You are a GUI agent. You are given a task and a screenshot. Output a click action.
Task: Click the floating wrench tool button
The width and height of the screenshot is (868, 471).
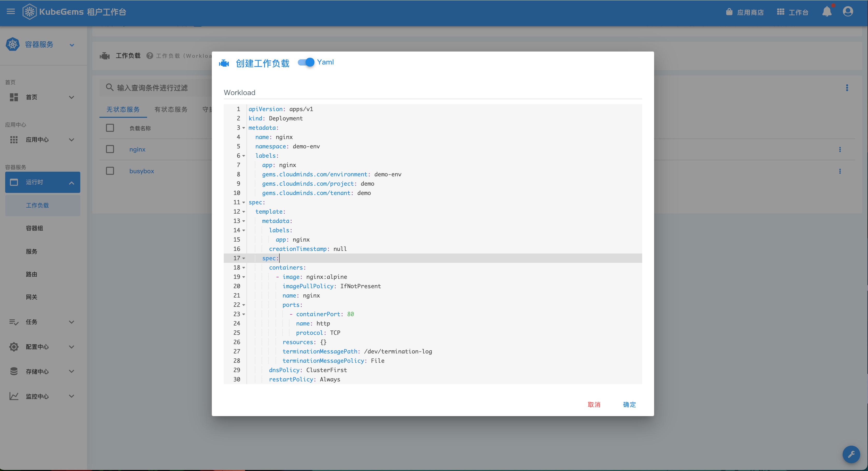coord(851,454)
